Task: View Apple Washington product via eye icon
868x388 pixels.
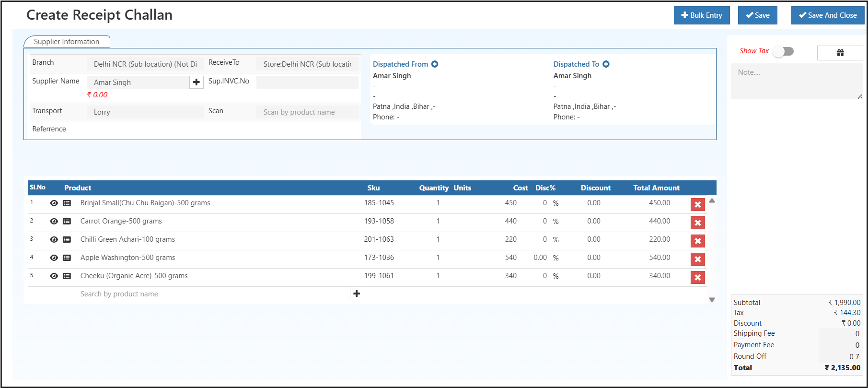Action: (54, 258)
